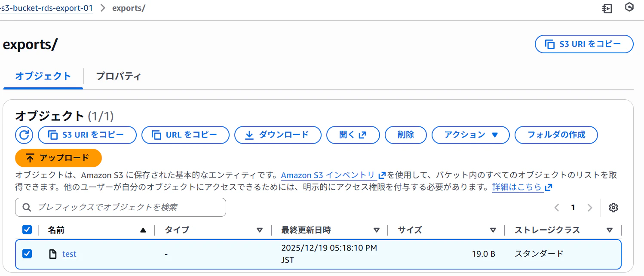Viewport: 644px width, 276px height.
Task: Click the clock history icon at top right
Action: click(629, 7)
